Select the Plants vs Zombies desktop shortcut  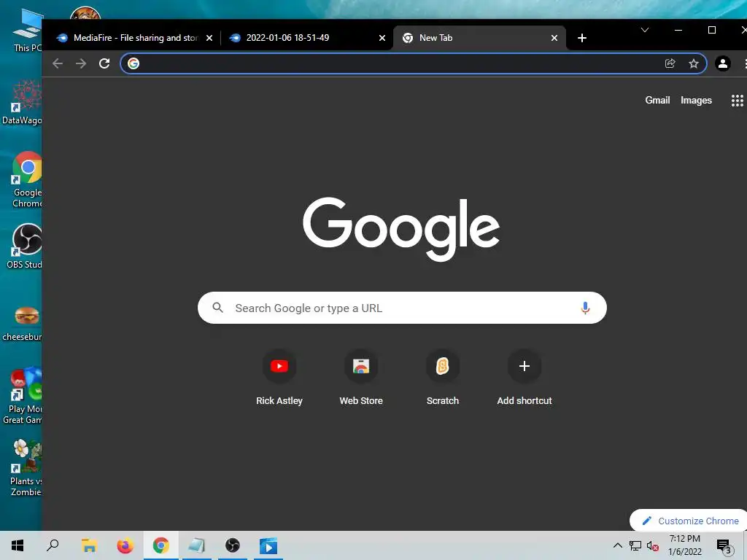[26, 468]
